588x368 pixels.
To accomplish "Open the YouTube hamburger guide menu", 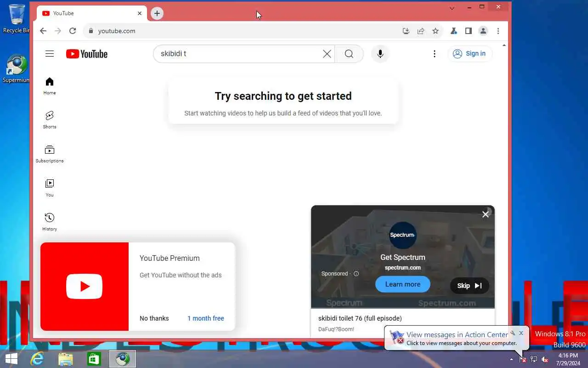I will [x=50, y=54].
